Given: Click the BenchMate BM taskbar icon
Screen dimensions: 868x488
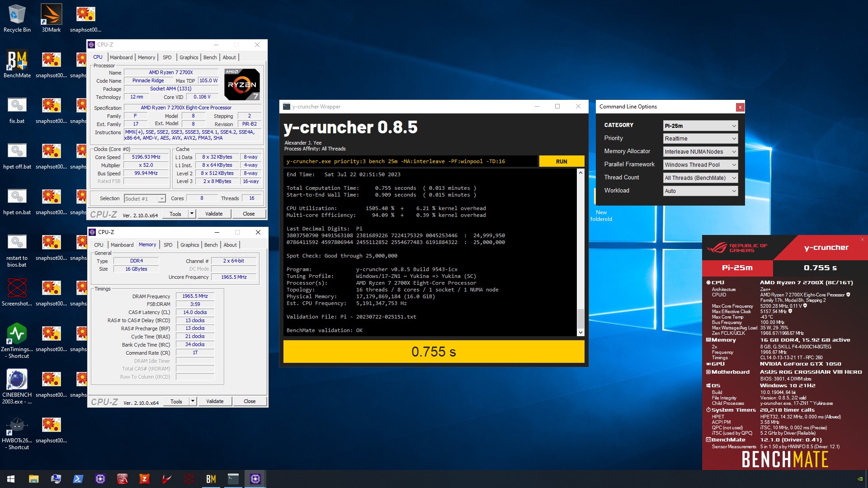Looking at the screenshot, I should 211,479.
